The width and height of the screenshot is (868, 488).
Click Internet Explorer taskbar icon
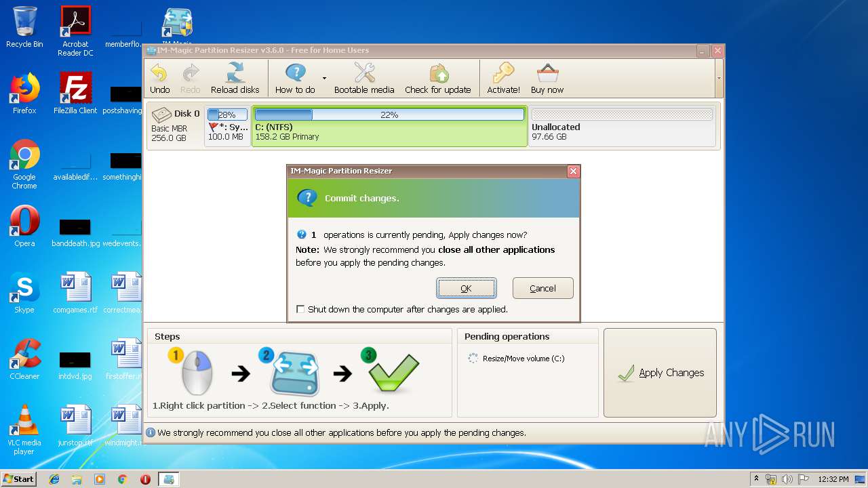point(54,479)
